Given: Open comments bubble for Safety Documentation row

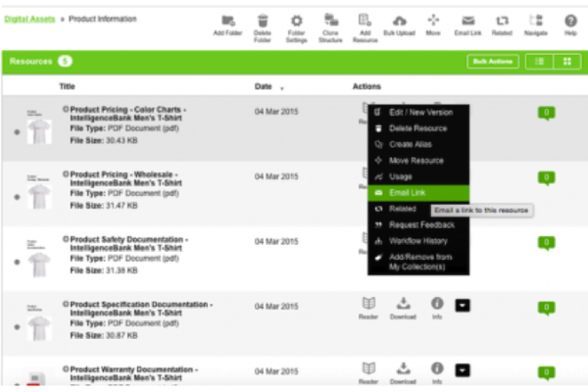Looking at the screenshot, I should [x=547, y=243].
